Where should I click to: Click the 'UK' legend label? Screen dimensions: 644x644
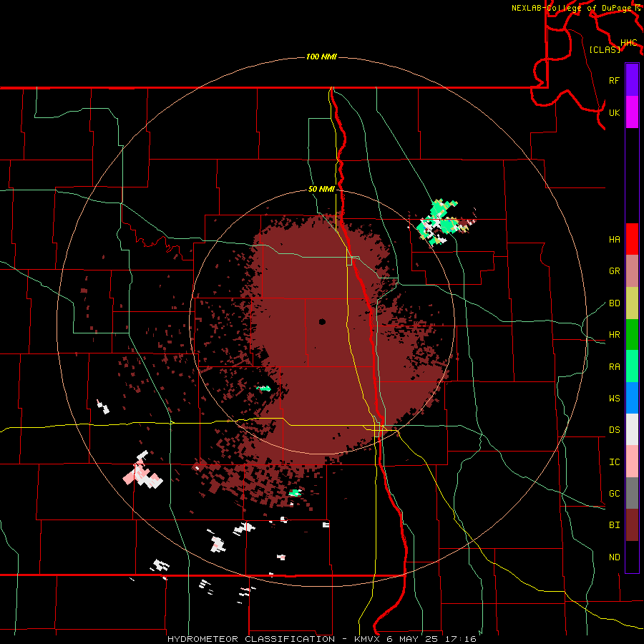614,112
